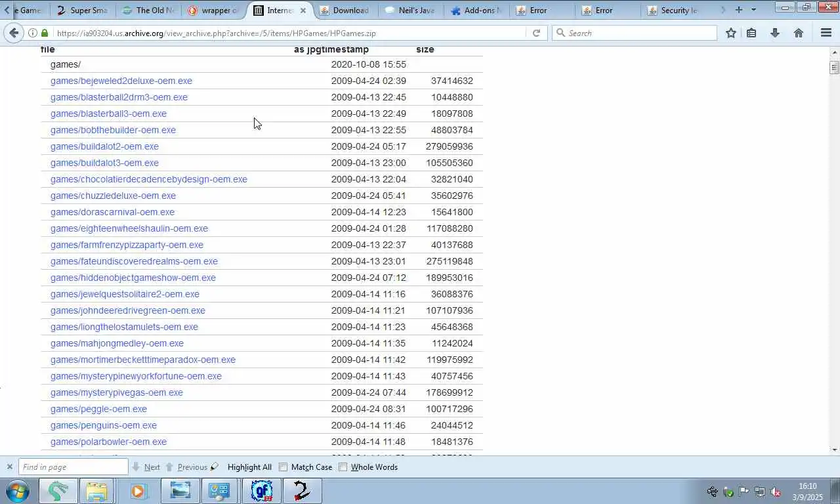Open games/buildalot2-oem.exe link
840x504 pixels.
(104, 146)
